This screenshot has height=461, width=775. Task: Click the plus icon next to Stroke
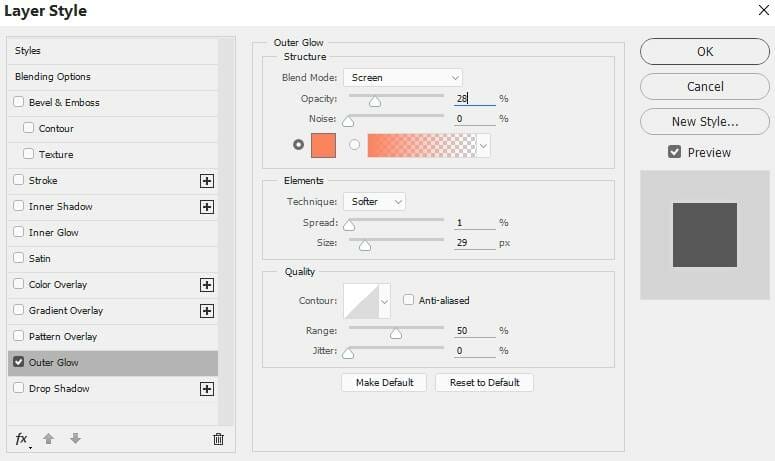click(207, 181)
